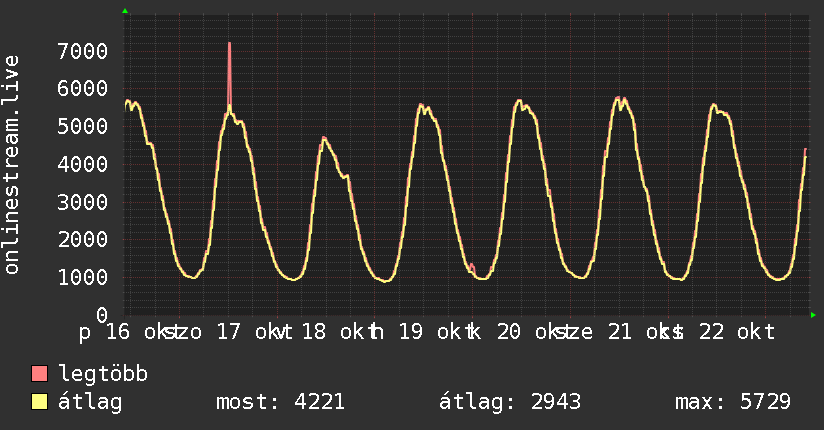Viewport: 824px width, 430px height.
Task: Click the onlinestream.live vertical axis title
Action: (x=12, y=165)
